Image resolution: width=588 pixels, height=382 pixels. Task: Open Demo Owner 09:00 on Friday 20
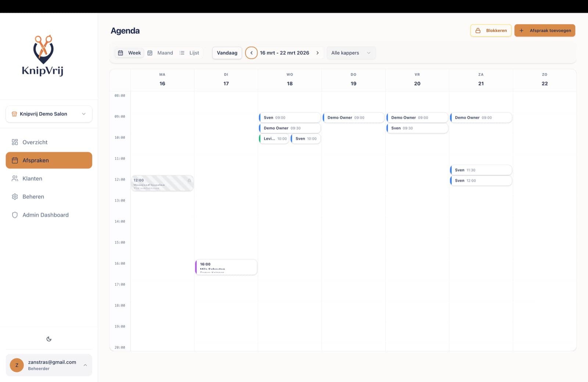click(417, 118)
